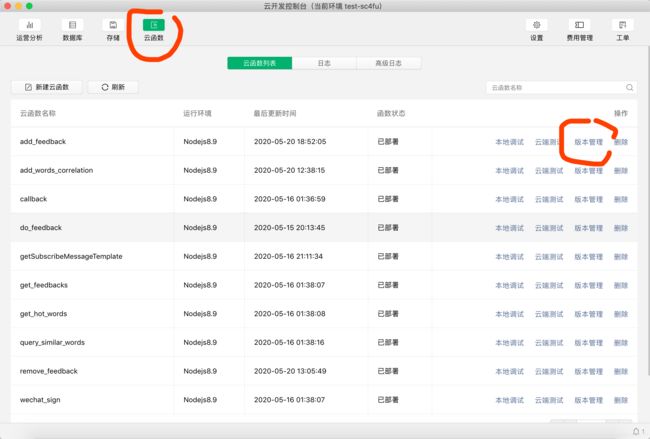The height and width of the screenshot is (439, 650).
Task: Open 云端测试 for get_hot_words
Action: (x=549, y=314)
